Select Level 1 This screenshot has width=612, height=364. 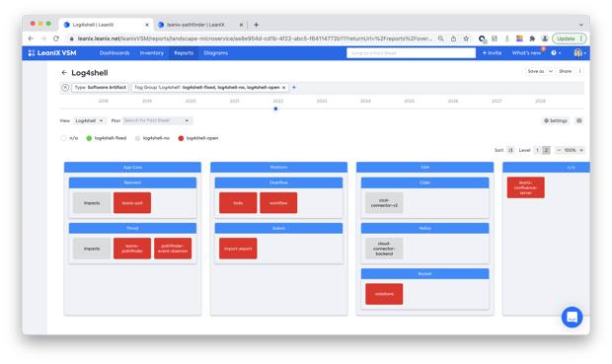(537, 150)
